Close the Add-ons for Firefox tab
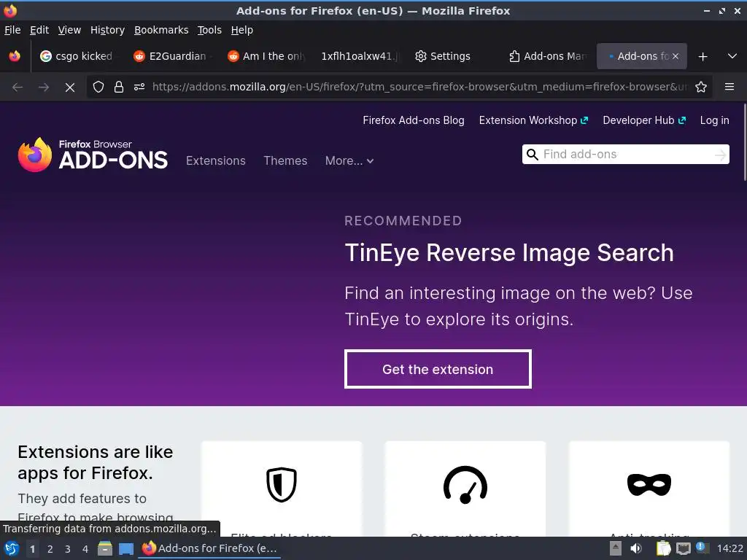This screenshot has height=560, width=747. 676,56
